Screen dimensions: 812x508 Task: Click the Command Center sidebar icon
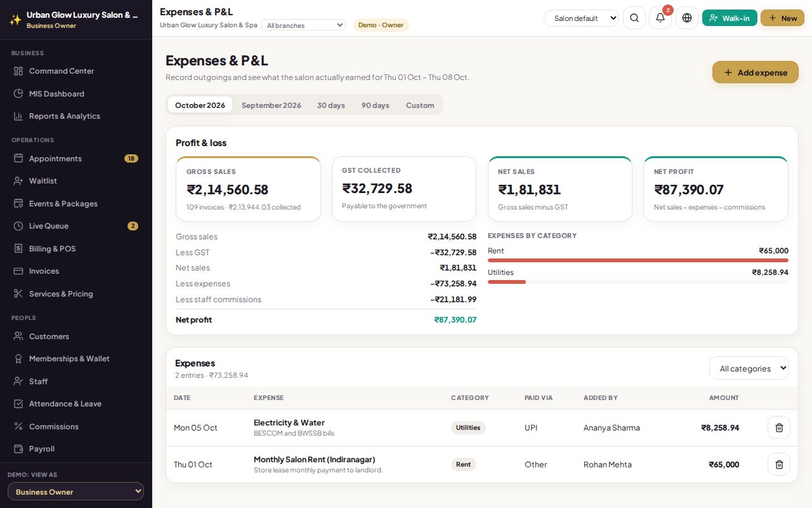[x=18, y=71]
